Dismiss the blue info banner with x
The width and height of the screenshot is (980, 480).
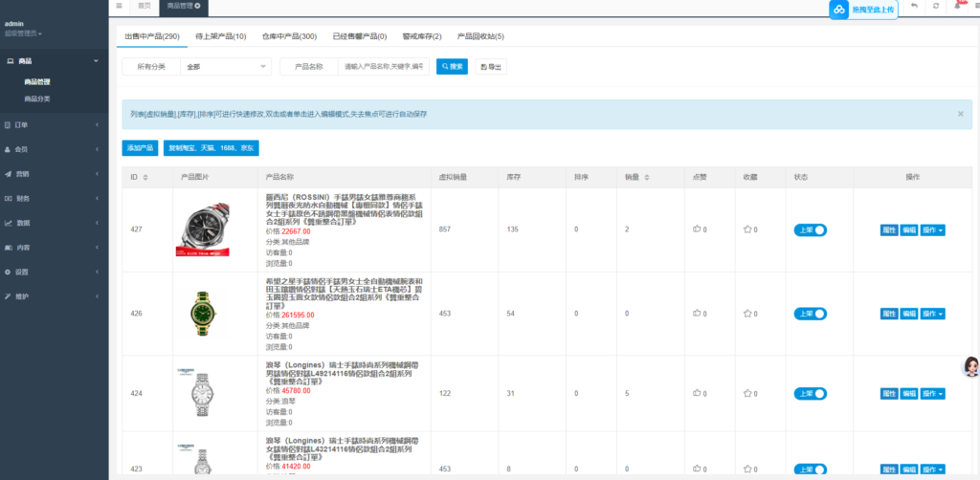961,114
